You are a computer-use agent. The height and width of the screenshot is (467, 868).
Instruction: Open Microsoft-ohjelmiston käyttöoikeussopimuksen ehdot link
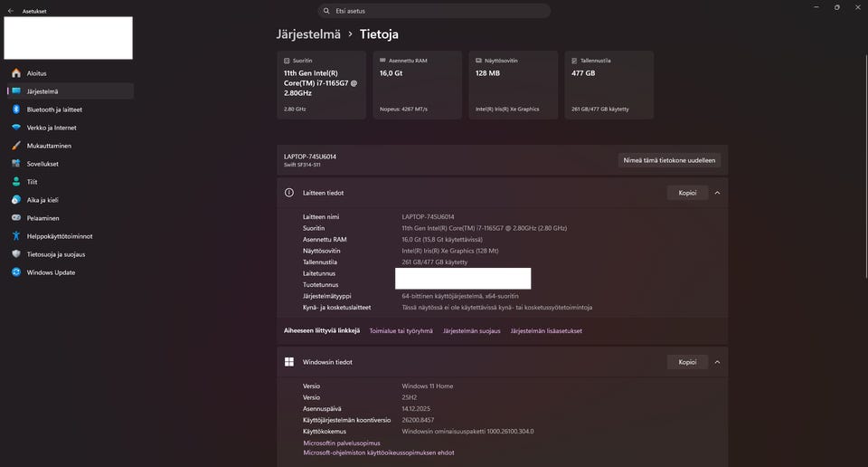(x=379, y=453)
